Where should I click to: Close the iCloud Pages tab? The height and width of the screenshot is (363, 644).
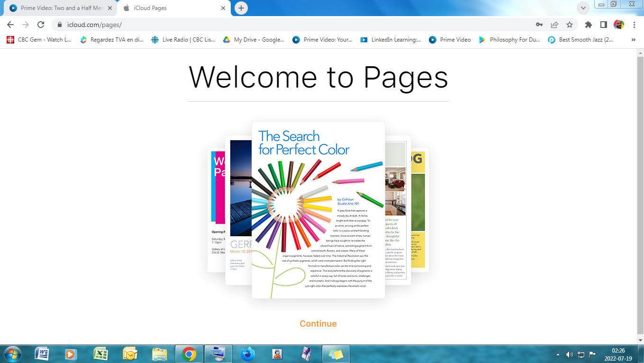(224, 8)
